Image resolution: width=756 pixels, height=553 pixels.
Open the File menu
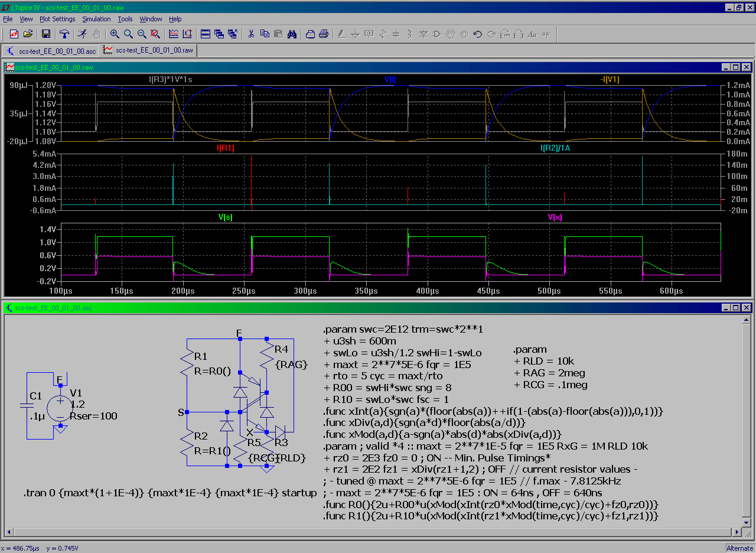pyautogui.click(x=8, y=19)
